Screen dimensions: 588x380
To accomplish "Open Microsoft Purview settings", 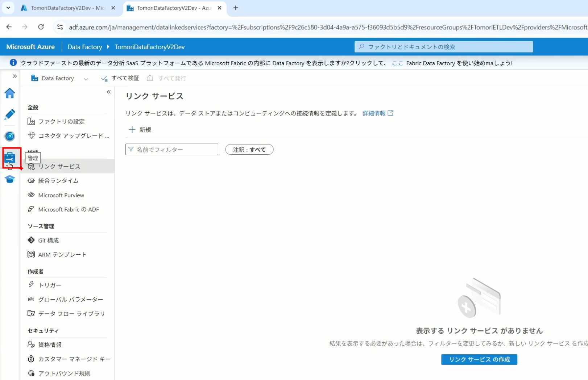I will [x=61, y=195].
